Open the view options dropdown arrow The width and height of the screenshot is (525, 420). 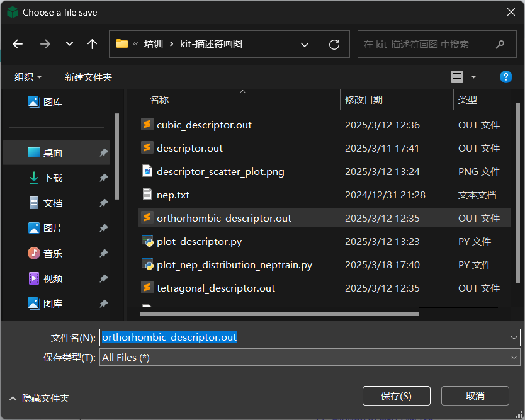tap(473, 77)
